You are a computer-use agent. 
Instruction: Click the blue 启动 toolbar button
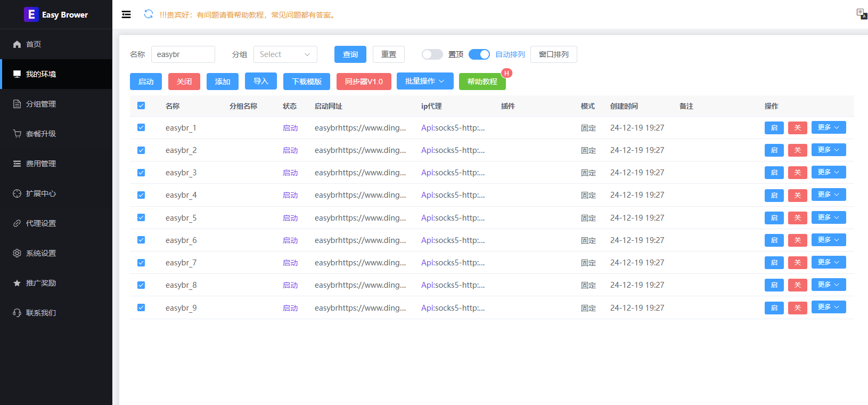coord(146,82)
